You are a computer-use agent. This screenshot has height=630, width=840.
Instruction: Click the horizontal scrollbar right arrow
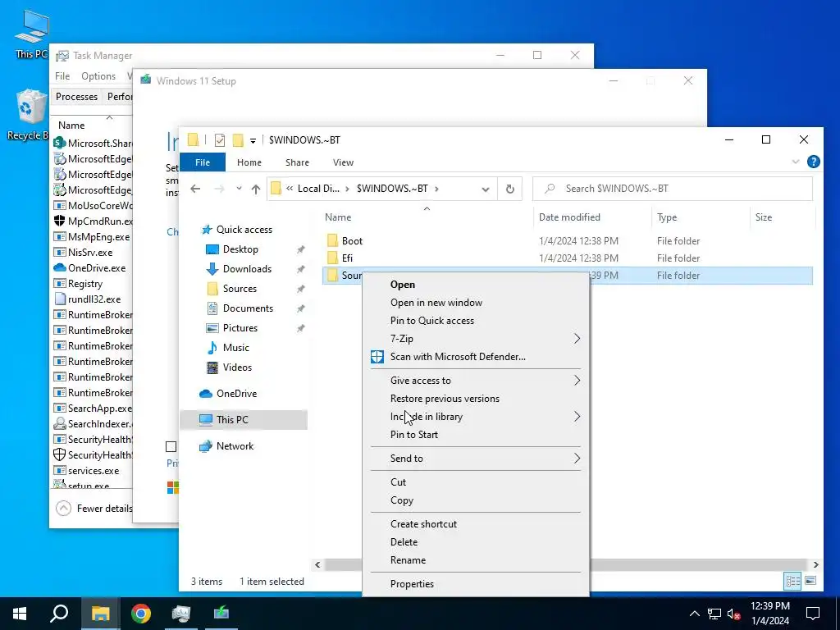pyautogui.click(x=816, y=564)
